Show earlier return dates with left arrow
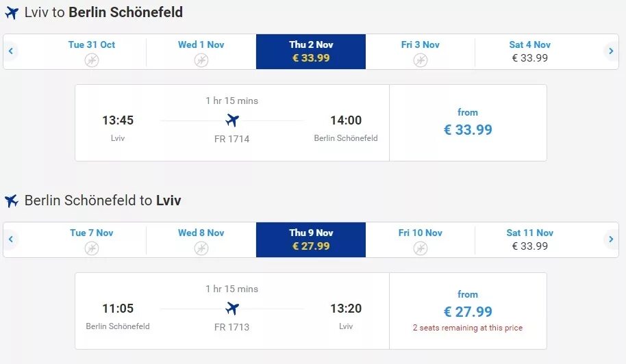The height and width of the screenshot is (364, 626). tap(11, 239)
